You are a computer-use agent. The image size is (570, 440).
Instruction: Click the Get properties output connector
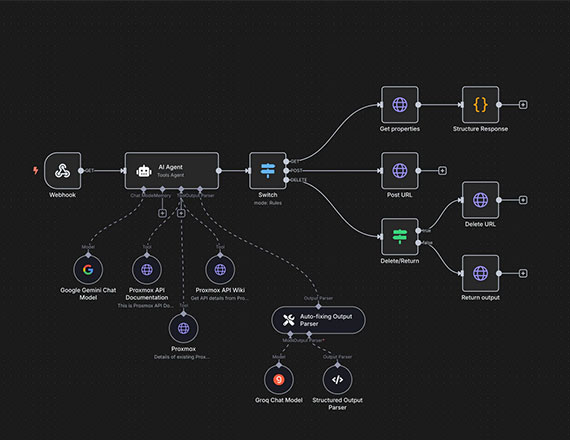pos(418,105)
